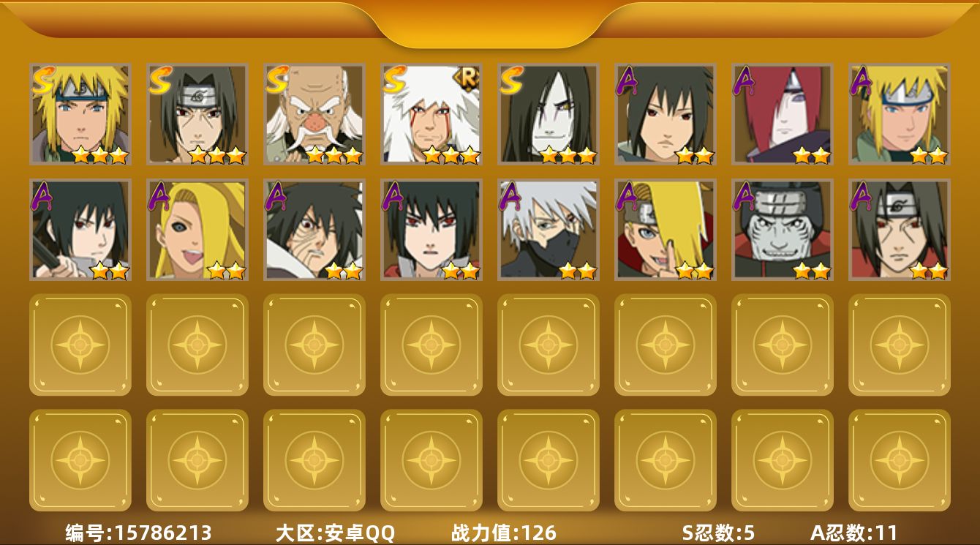Click the account number 15786213 label

tap(138, 533)
